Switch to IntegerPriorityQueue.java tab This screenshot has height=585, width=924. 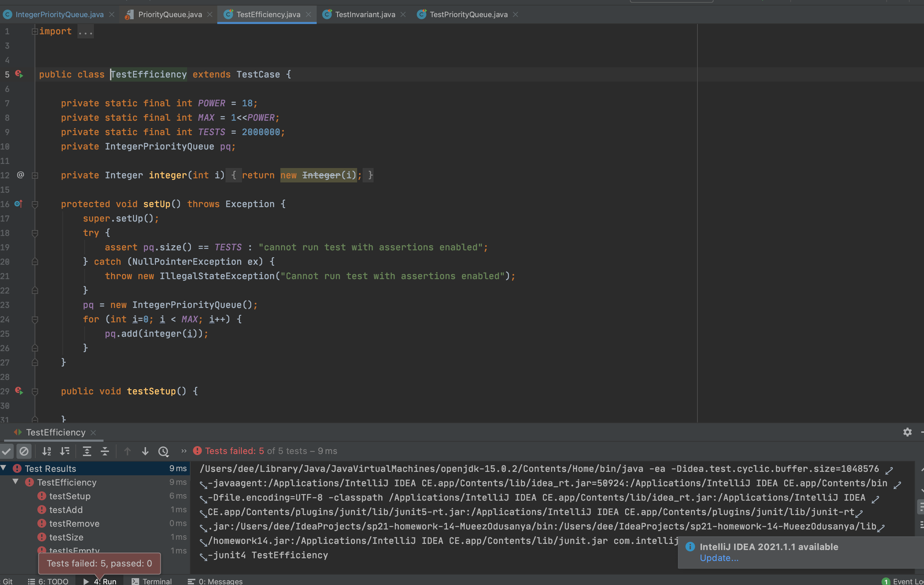click(x=60, y=15)
